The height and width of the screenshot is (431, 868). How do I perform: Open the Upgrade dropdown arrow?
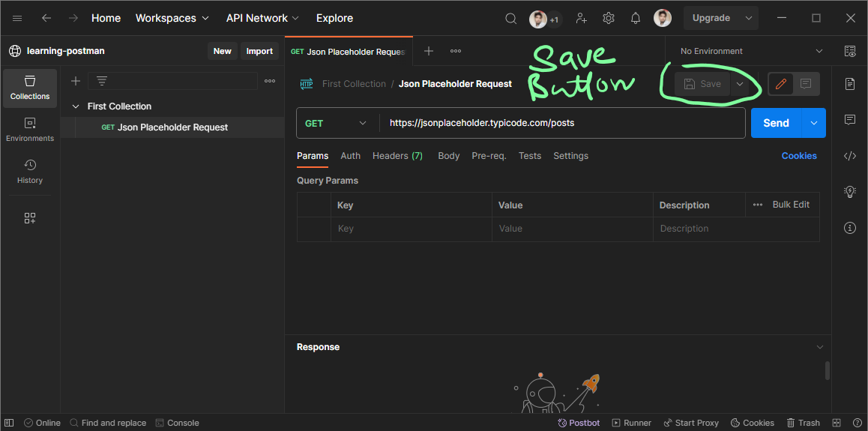(x=748, y=18)
